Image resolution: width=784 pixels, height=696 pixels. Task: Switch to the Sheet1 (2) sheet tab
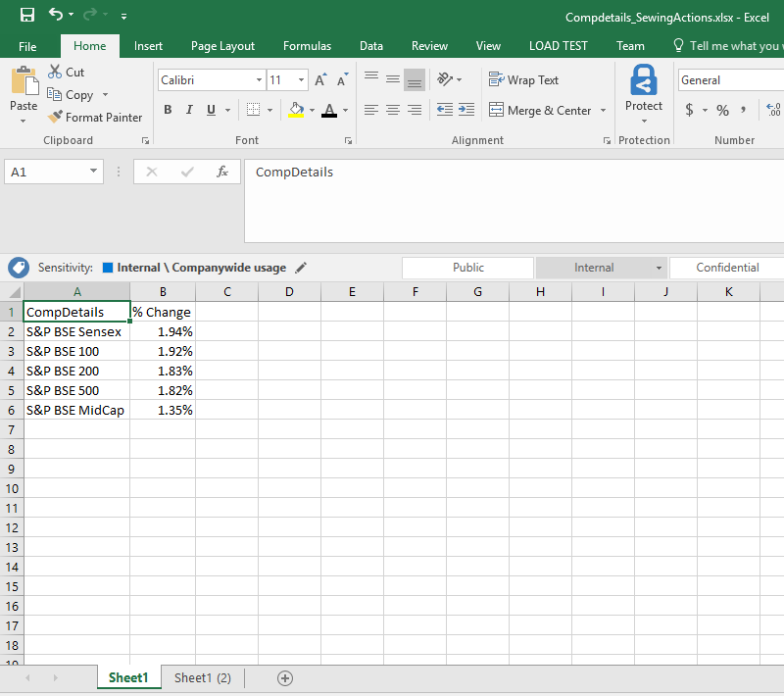[202, 677]
